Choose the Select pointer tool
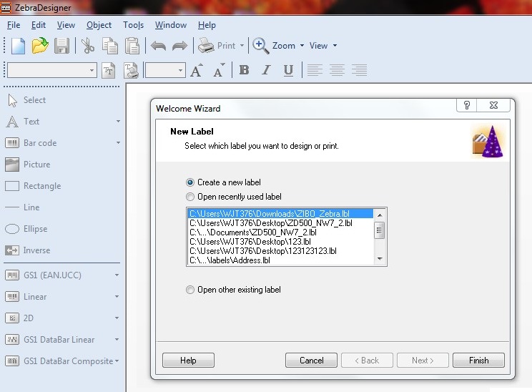532x392 pixels. (x=26, y=100)
